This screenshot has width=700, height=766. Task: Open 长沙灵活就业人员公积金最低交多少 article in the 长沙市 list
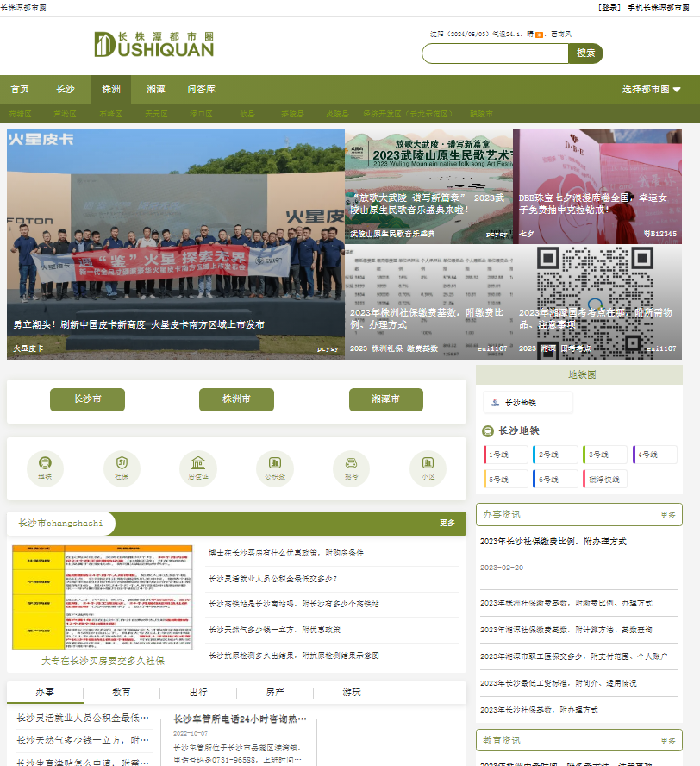tap(273, 579)
